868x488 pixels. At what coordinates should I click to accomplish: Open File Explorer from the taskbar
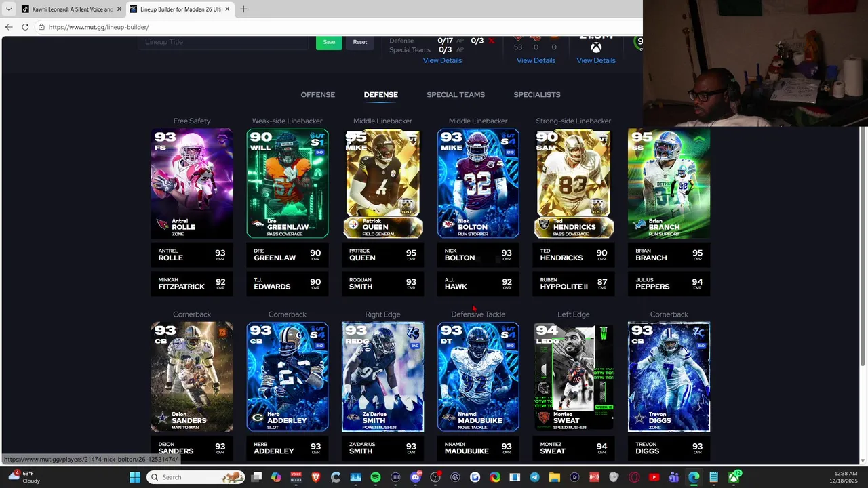click(554, 477)
